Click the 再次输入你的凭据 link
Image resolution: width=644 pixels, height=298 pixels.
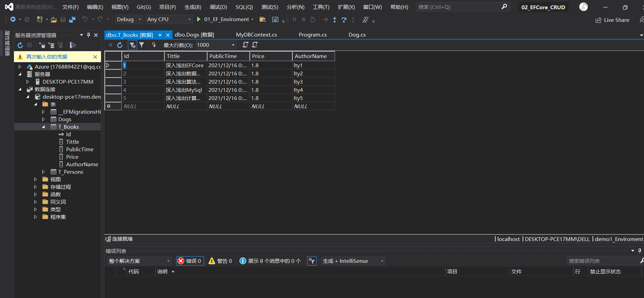[x=47, y=57]
